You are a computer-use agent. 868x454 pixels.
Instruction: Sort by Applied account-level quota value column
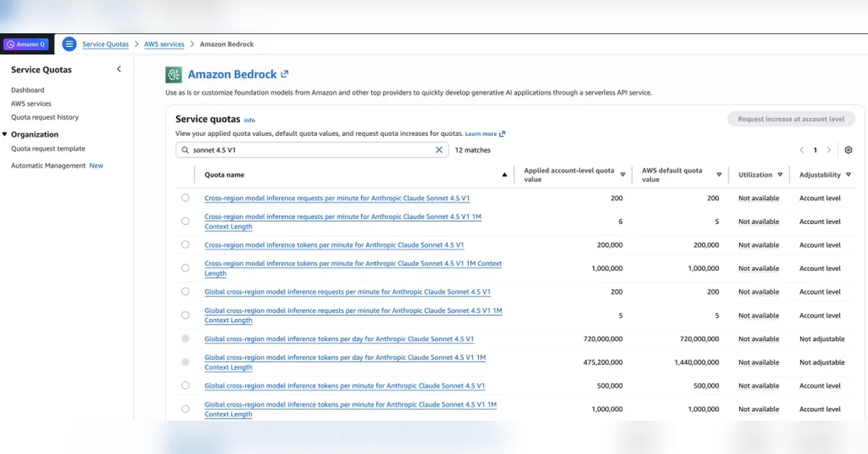point(623,175)
